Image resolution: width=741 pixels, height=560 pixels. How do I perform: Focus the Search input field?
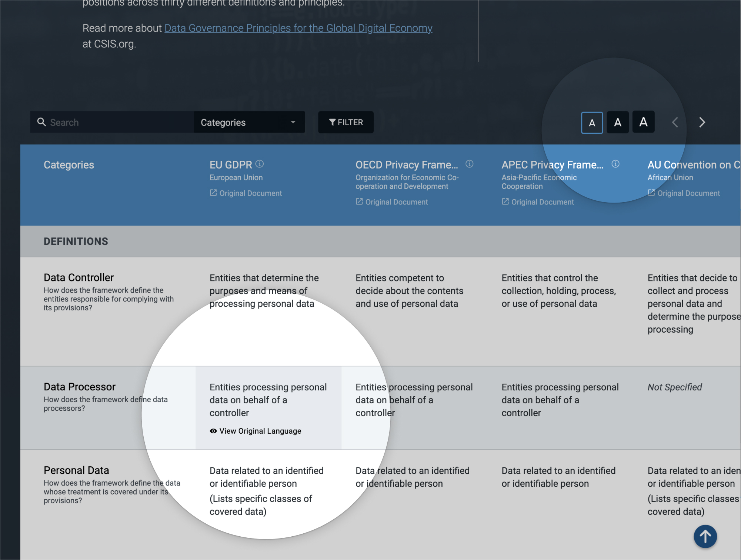point(112,122)
